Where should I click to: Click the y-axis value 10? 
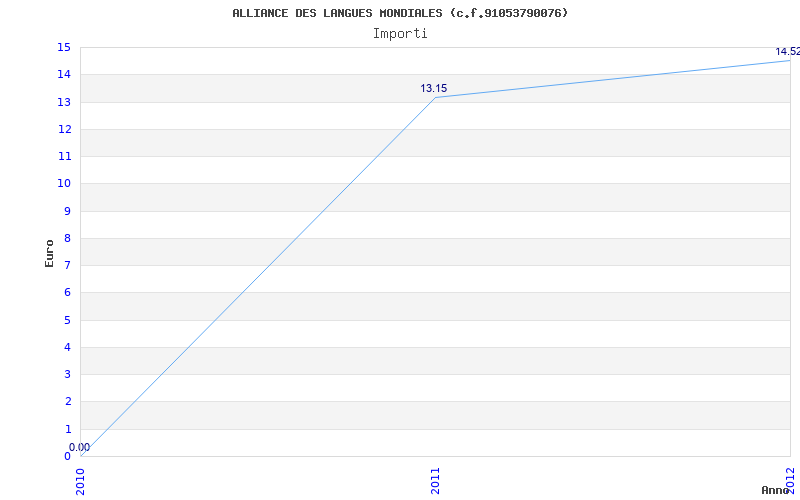coord(64,183)
